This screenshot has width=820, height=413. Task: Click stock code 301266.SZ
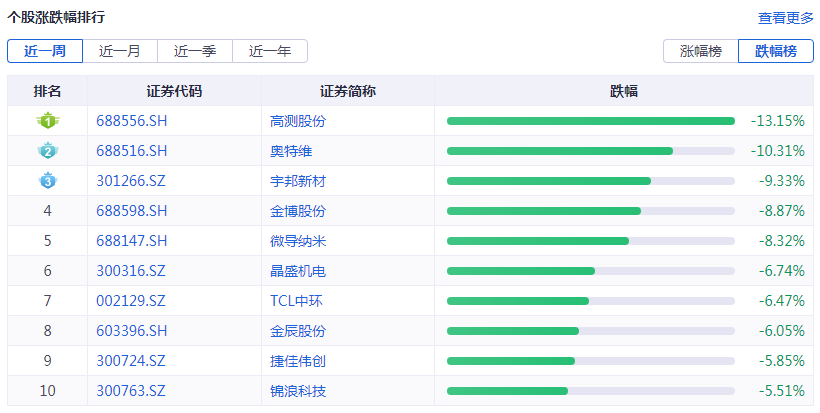pyautogui.click(x=131, y=181)
